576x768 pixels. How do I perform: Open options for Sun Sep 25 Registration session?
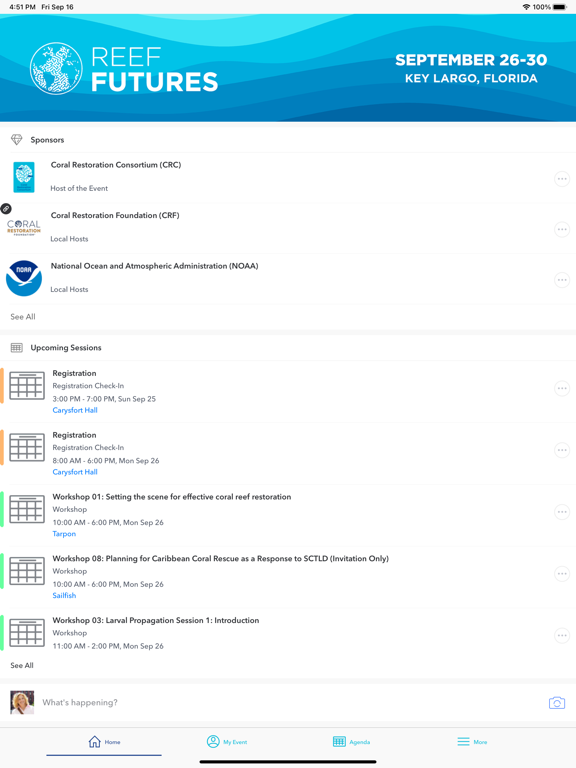pos(562,388)
